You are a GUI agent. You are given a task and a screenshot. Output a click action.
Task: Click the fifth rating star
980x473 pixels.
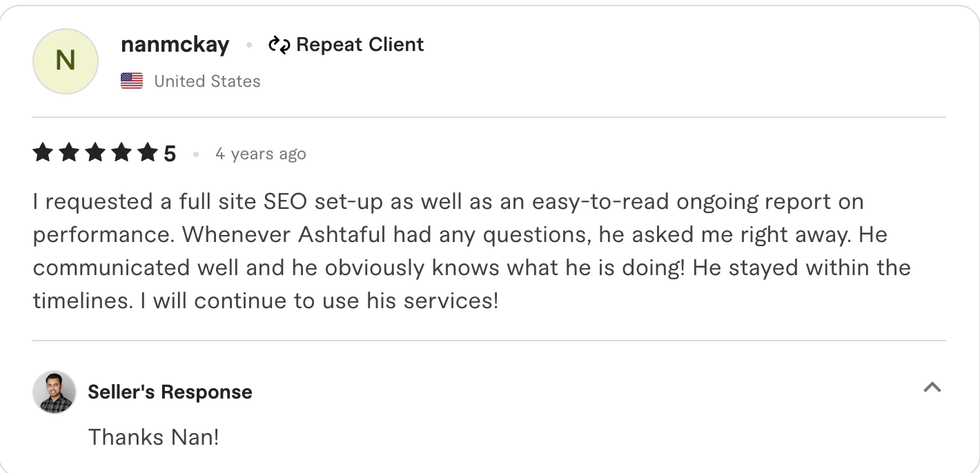[x=148, y=152]
